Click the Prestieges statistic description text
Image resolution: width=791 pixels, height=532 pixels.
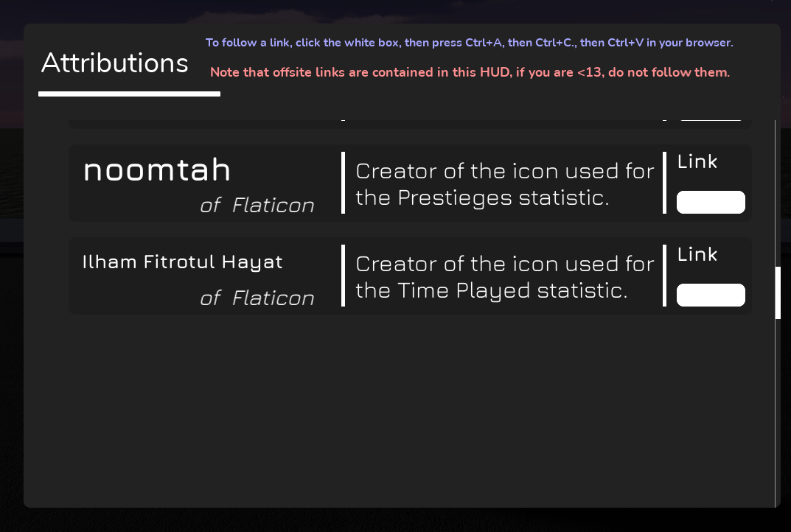point(504,184)
